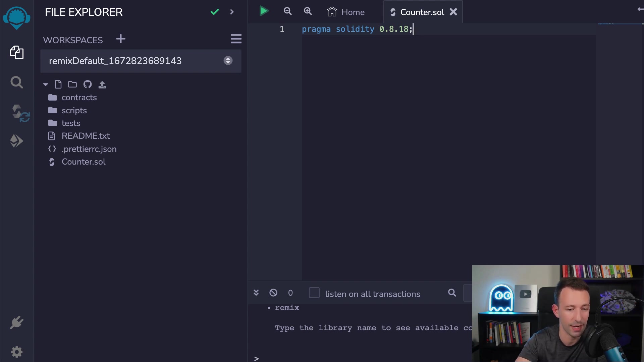The width and height of the screenshot is (644, 362).
Task: Create a new file in the workspace
Action: pos(58,84)
